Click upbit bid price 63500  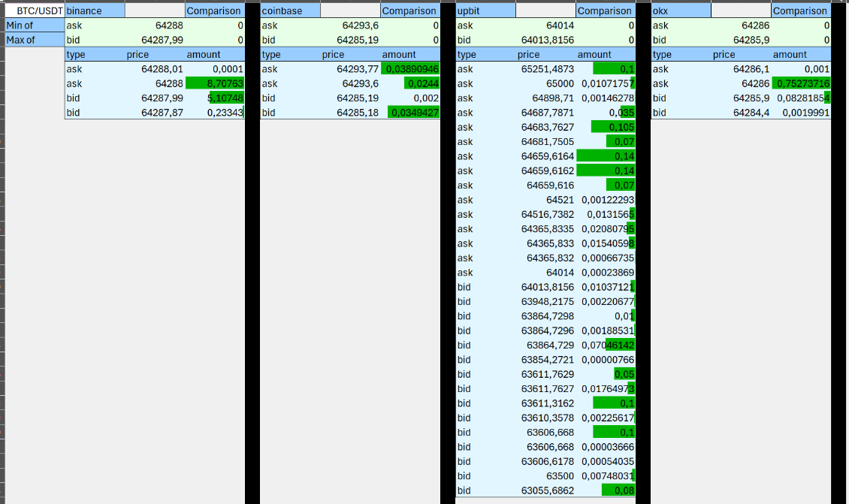pos(545,476)
